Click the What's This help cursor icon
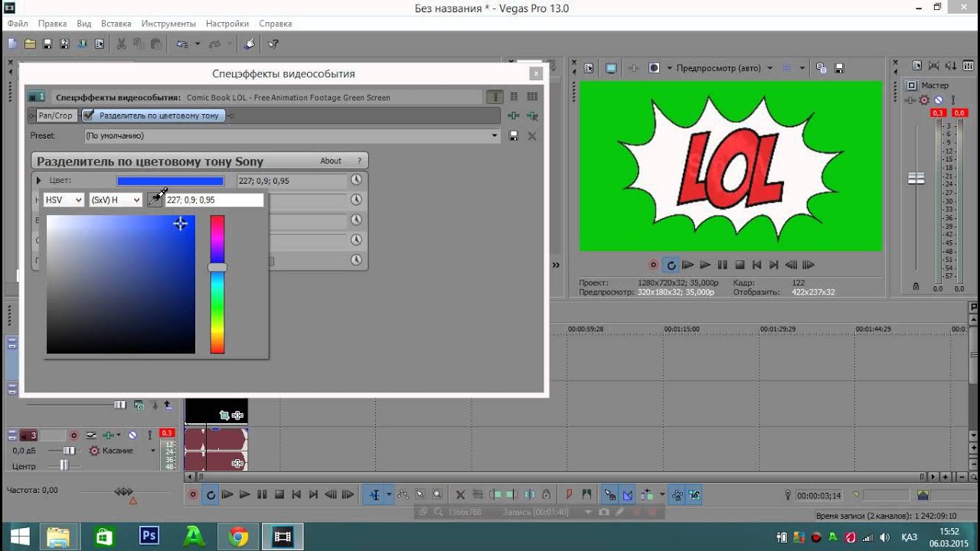 click(x=273, y=44)
